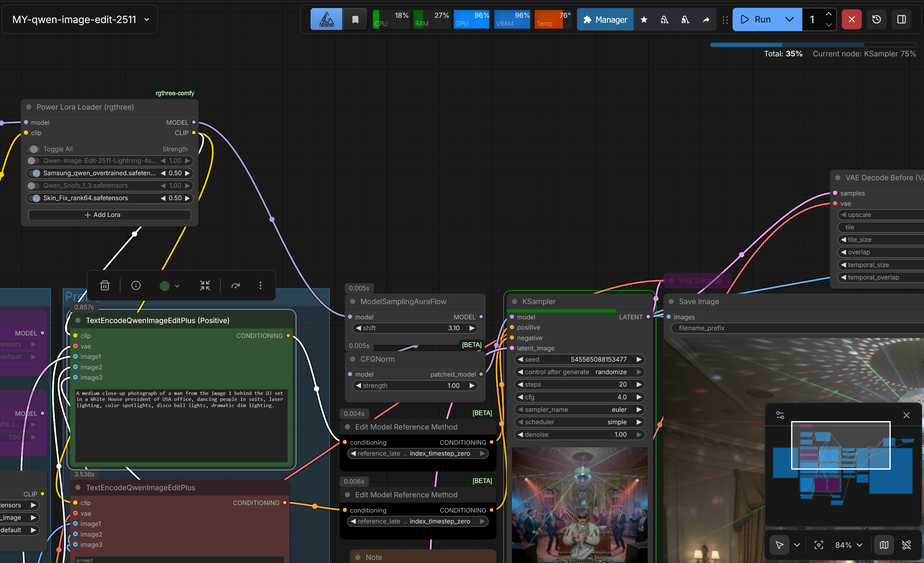The width and height of the screenshot is (924, 563).
Task: Click the collapse node arrows icon
Action: [x=205, y=285]
